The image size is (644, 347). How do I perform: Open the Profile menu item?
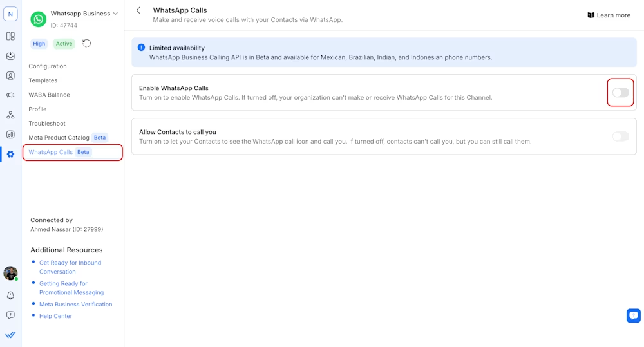coord(37,109)
